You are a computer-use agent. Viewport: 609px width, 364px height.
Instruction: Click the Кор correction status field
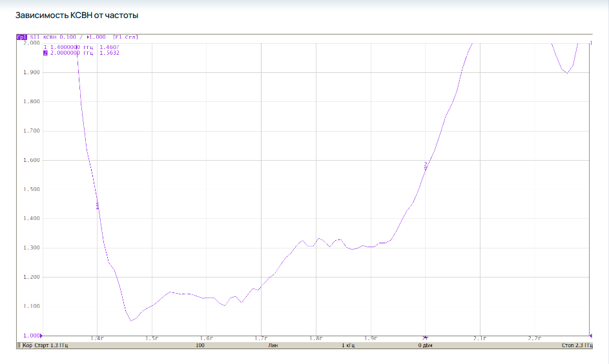[28, 346]
